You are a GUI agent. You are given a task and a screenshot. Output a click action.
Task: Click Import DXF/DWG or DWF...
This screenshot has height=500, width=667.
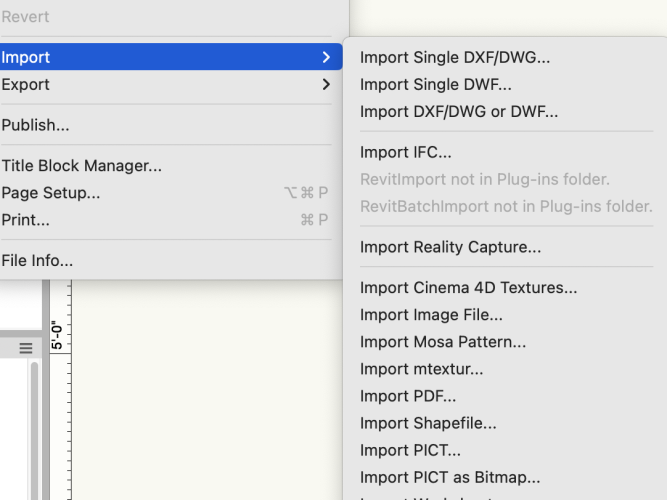pos(459,112)
